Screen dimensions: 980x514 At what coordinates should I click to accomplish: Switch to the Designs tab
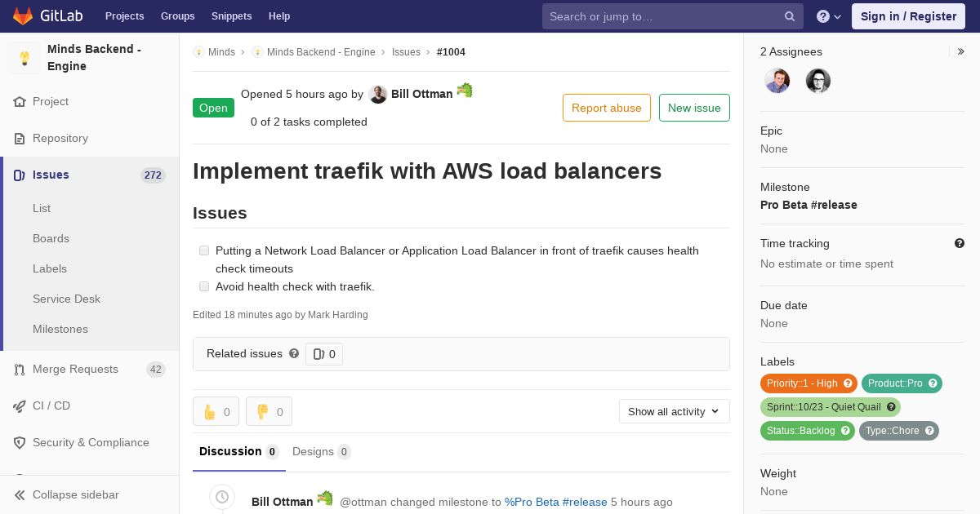(322, 452)
